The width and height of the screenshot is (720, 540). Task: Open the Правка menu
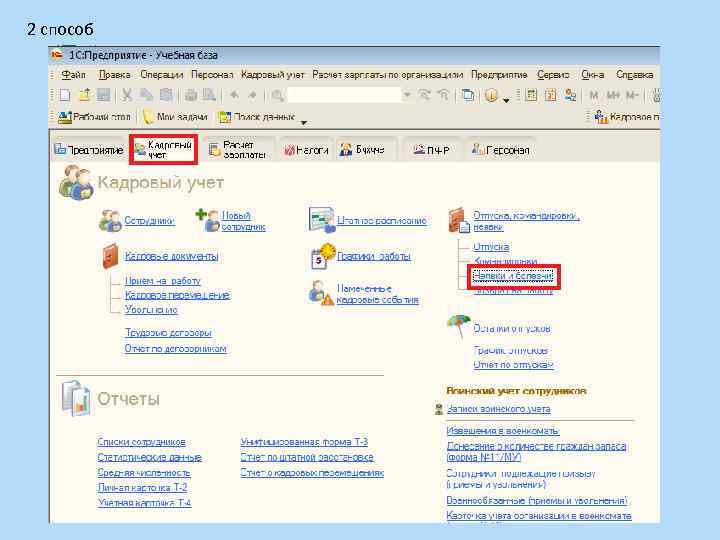pyautogui.click(x=115, y=74)
